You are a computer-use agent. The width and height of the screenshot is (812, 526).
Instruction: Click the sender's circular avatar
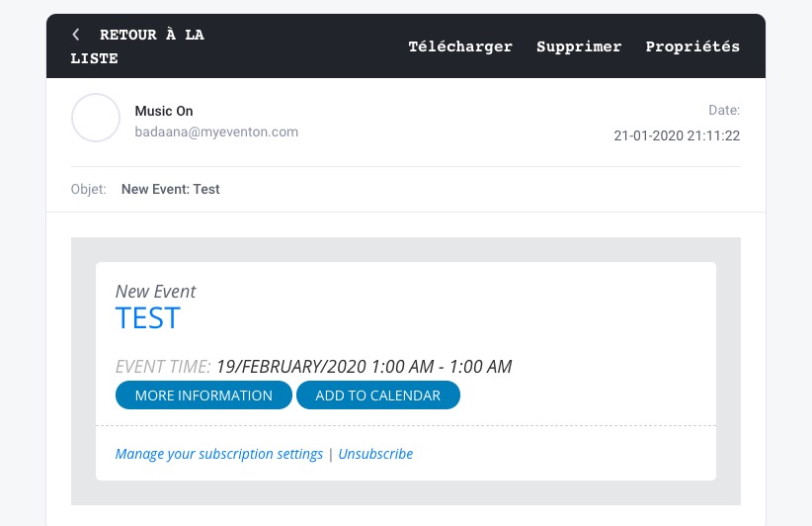[96, 119]
